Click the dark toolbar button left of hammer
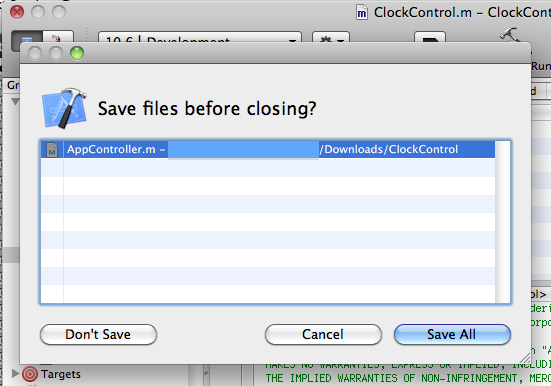The height and width of the screenshot is (386, 551). pos(430,38)
